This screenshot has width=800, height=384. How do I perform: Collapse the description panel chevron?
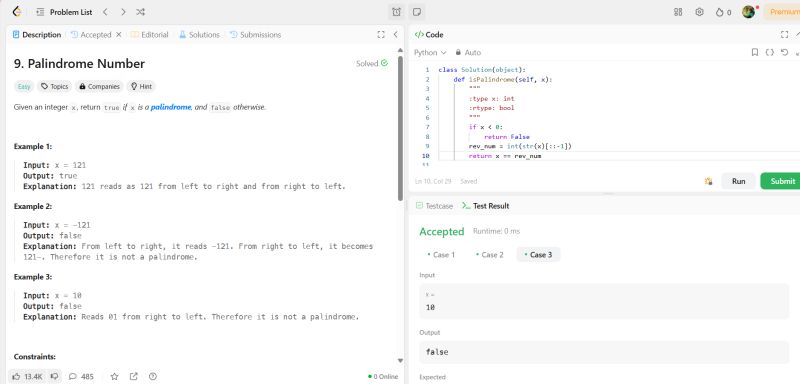(395, 35)
